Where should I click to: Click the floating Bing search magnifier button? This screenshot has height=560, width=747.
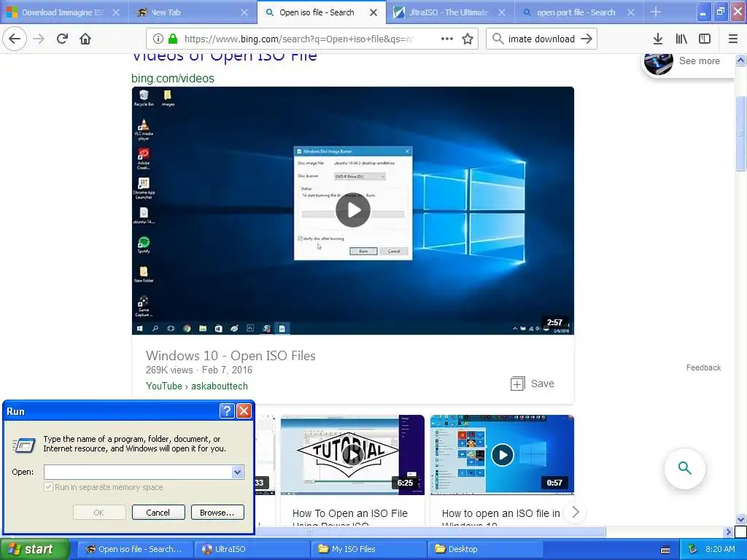coord(684,469)
